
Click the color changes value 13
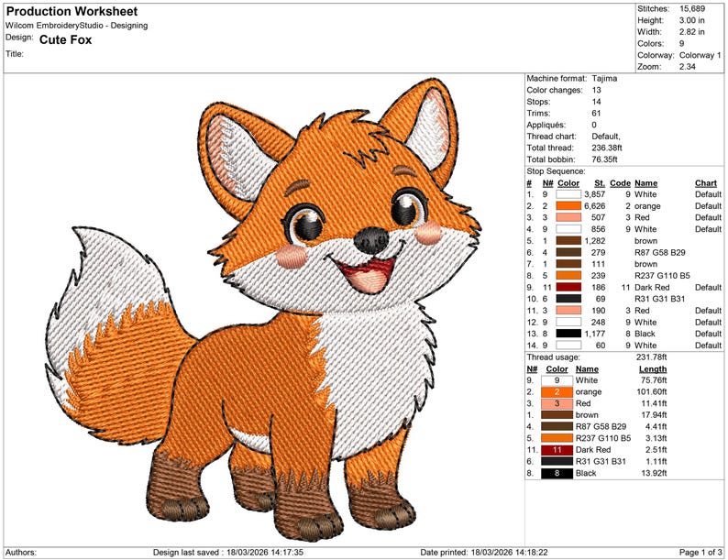point(597,90)
